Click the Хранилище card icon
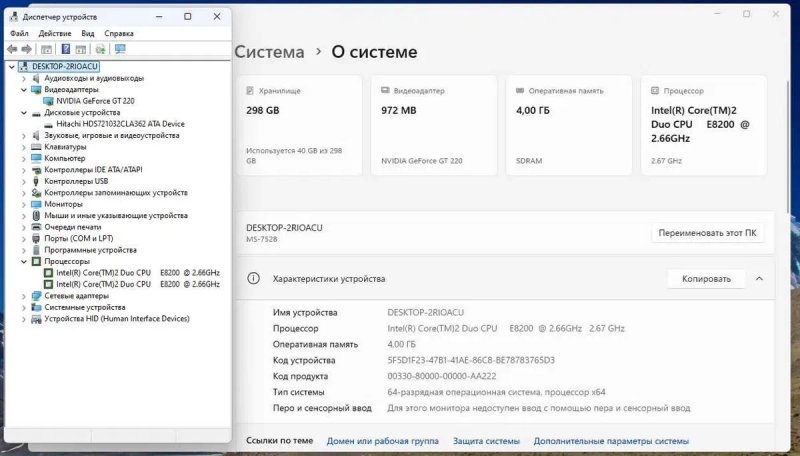 click(250, 91)
